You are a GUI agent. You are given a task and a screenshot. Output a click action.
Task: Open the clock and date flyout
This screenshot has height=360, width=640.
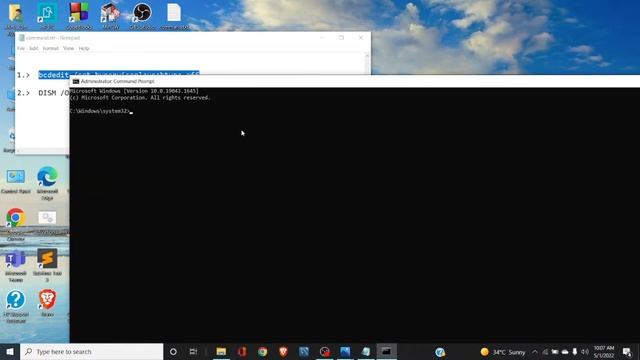point(604,351)
